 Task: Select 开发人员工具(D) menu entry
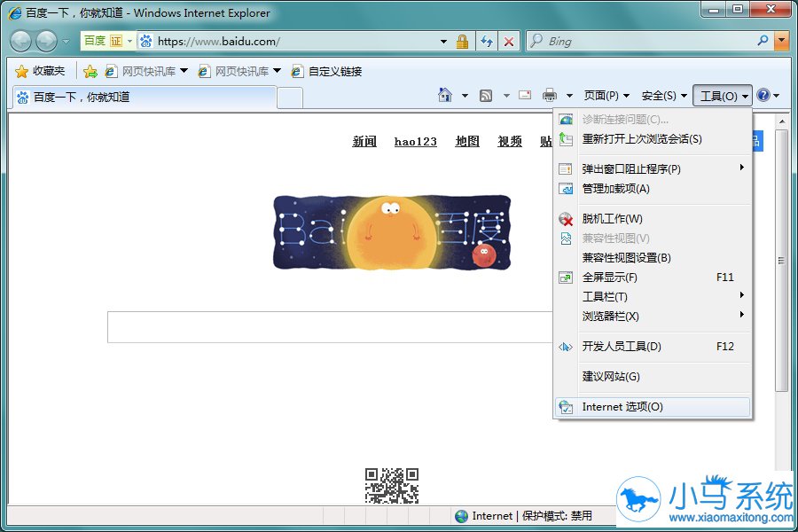(653, 346)
